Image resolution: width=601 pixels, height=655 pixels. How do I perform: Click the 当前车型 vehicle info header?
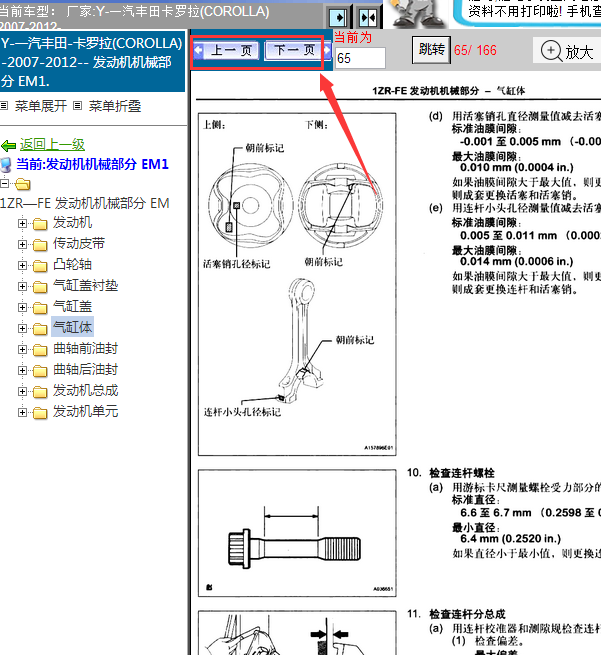pos(134,16)
